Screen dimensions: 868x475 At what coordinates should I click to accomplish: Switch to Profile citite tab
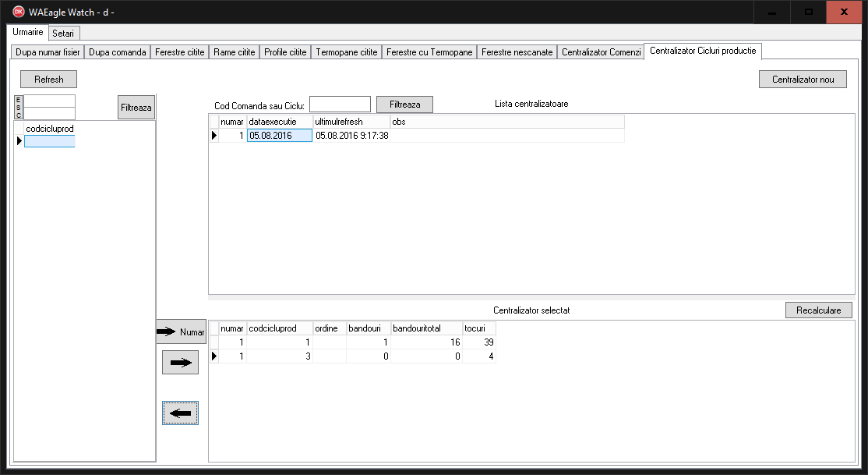click(285, 52)
